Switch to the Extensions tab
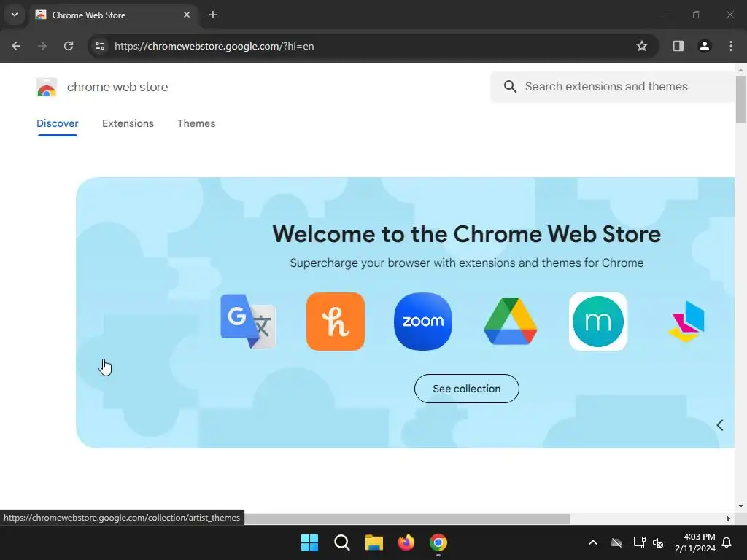Viewport: 747px width, 560px height. coord(128,123)
